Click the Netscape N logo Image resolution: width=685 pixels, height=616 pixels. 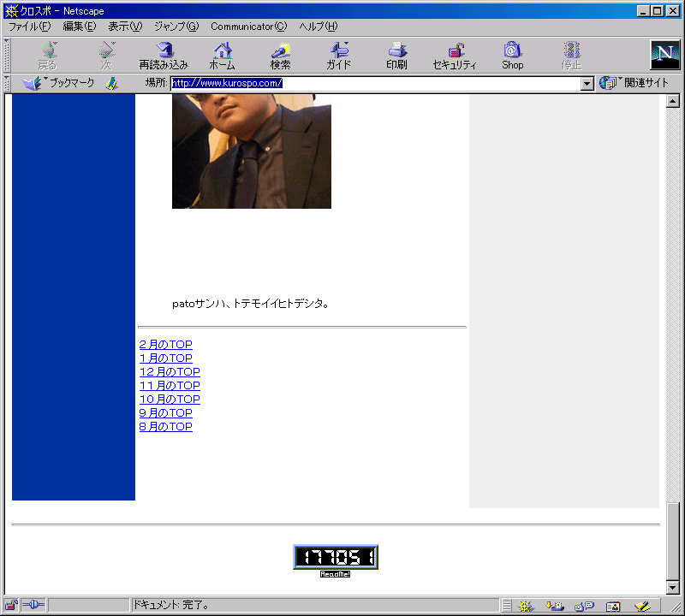pos(665,55)
